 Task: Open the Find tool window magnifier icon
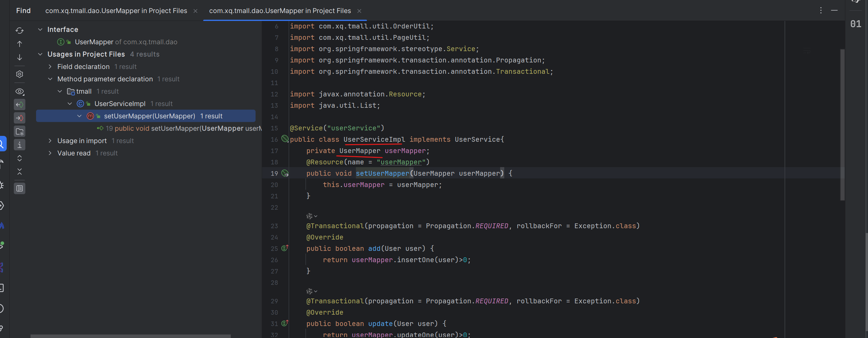point(2,144)
